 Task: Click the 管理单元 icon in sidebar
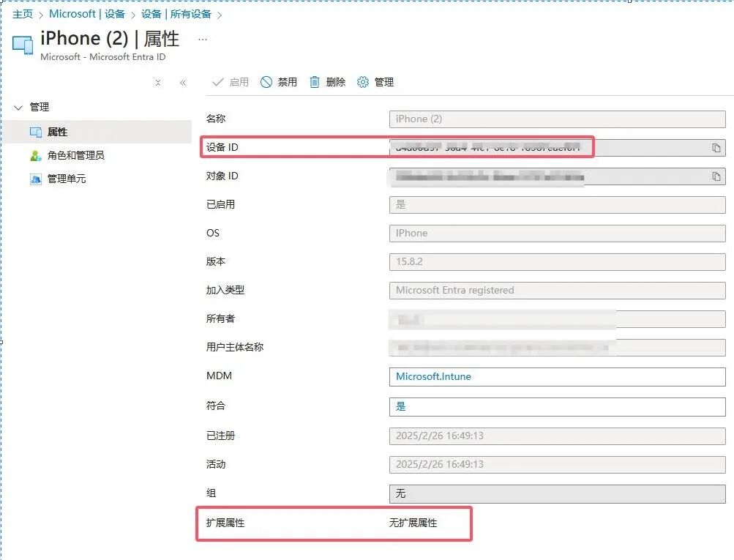(x=36, y=179)
